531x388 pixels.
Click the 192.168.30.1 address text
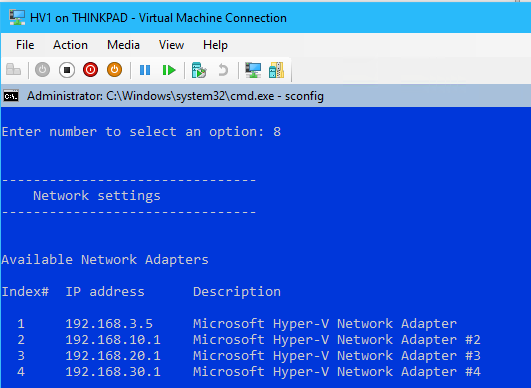point(113,371)
